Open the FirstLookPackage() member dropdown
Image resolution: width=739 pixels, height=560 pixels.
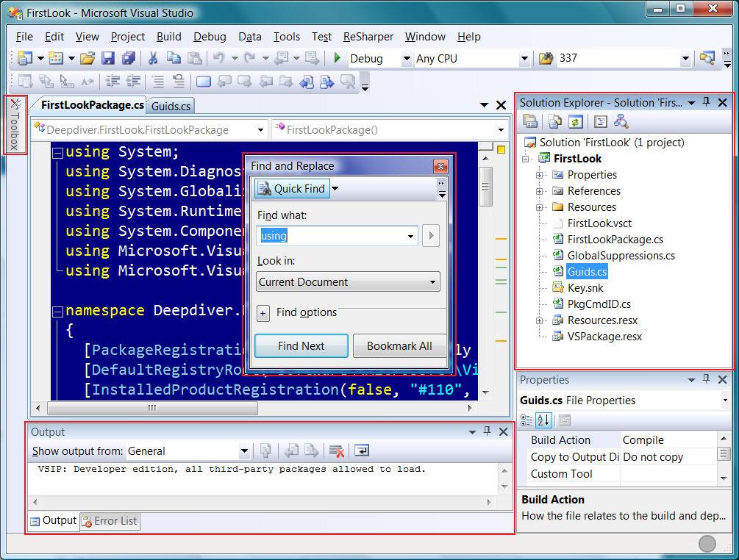point(501,130)
